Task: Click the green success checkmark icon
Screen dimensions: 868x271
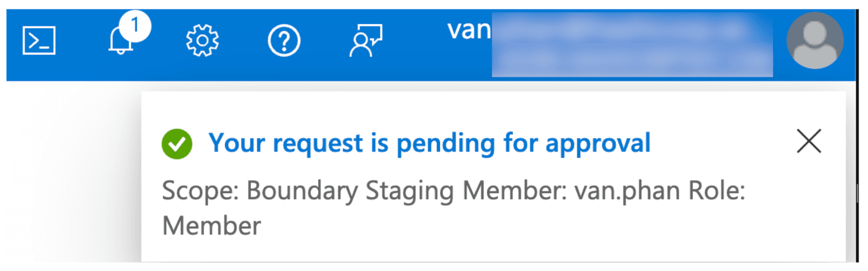Action: pyautogui.click(x=177, y=144)
